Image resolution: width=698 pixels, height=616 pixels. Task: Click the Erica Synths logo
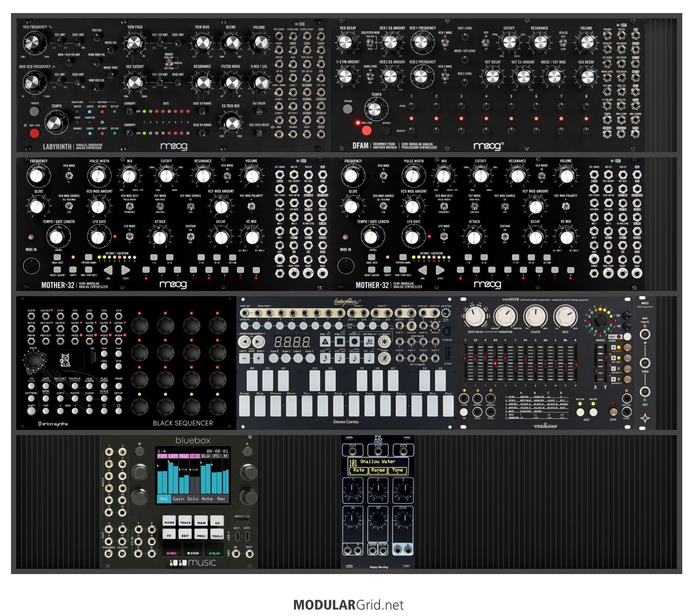53,424
